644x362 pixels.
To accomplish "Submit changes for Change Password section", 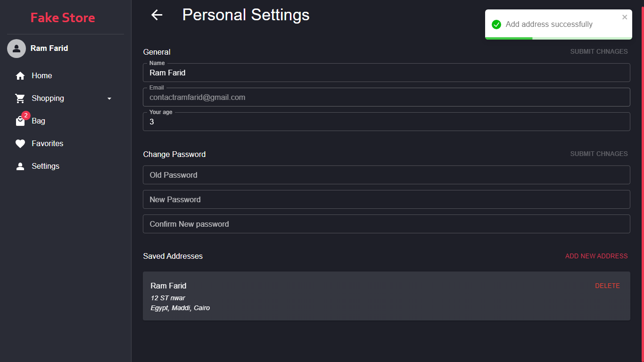I will pyautogui.click(x=599, y=154).
